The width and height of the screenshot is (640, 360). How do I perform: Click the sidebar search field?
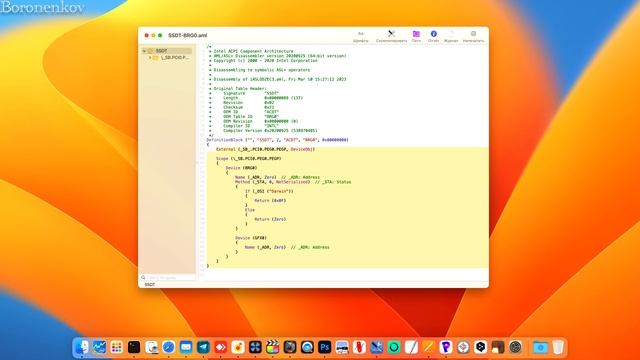click(168, 278)
